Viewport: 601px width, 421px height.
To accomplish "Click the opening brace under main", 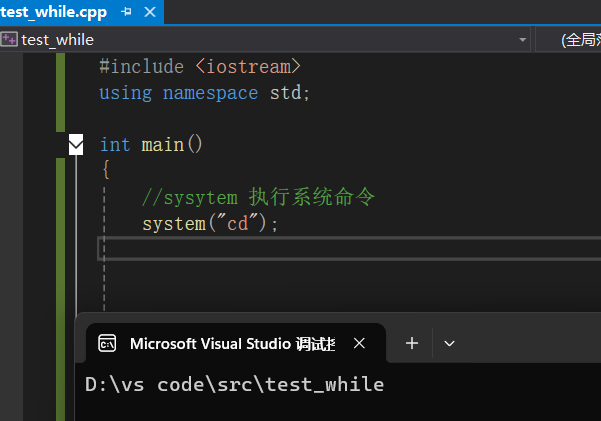I will [105, 171].
